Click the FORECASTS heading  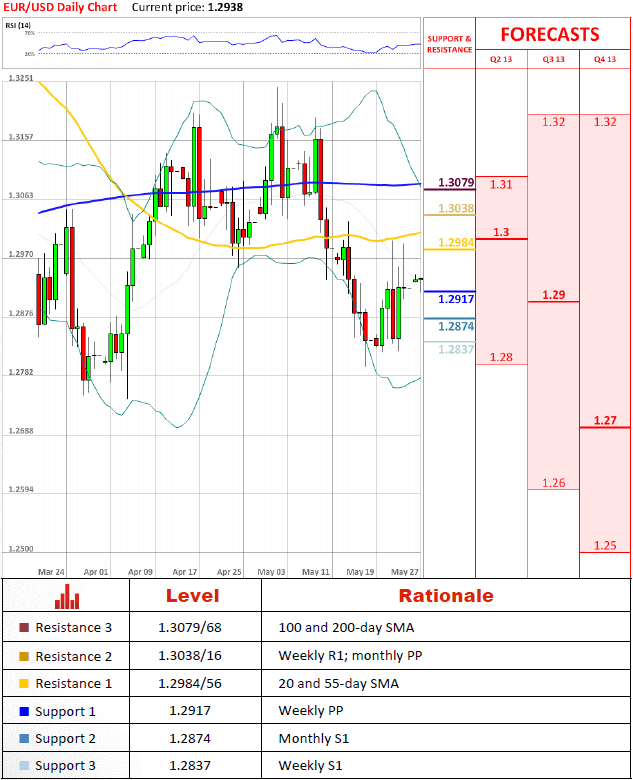point(550,34)
